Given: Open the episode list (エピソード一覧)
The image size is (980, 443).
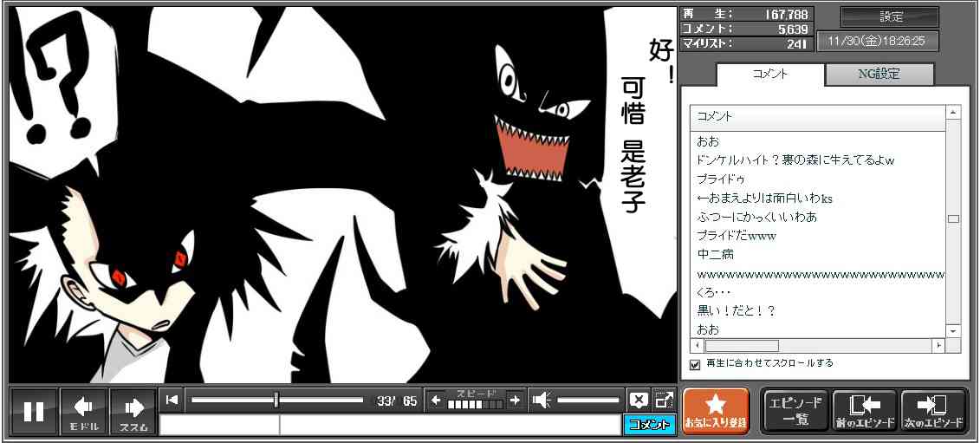Looking at the screenshot, I should click(795, 411).
